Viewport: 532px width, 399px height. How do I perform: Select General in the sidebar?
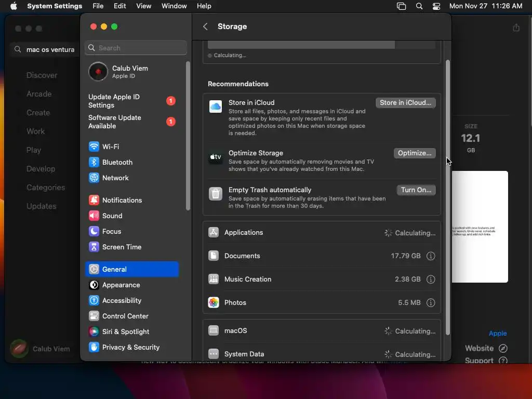[131, 270]
